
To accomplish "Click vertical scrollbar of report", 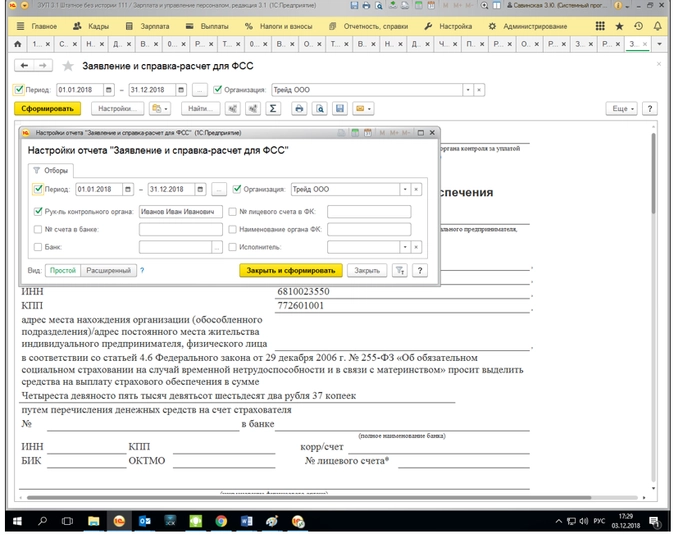I will pos(654,172).
